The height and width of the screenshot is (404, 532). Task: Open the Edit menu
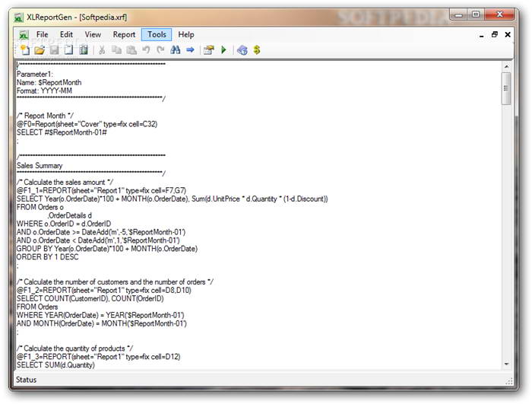(66, 35)
